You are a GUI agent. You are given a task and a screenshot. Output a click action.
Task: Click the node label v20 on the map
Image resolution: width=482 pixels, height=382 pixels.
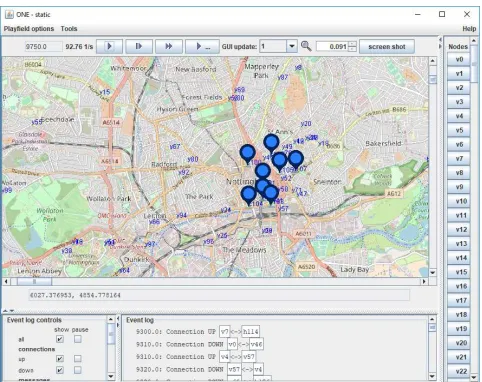coord(306,124)
